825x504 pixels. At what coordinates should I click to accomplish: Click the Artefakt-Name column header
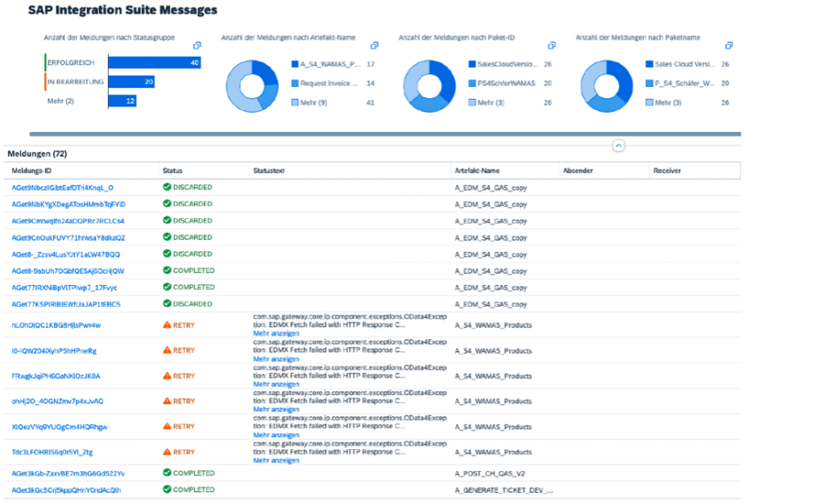477,171
